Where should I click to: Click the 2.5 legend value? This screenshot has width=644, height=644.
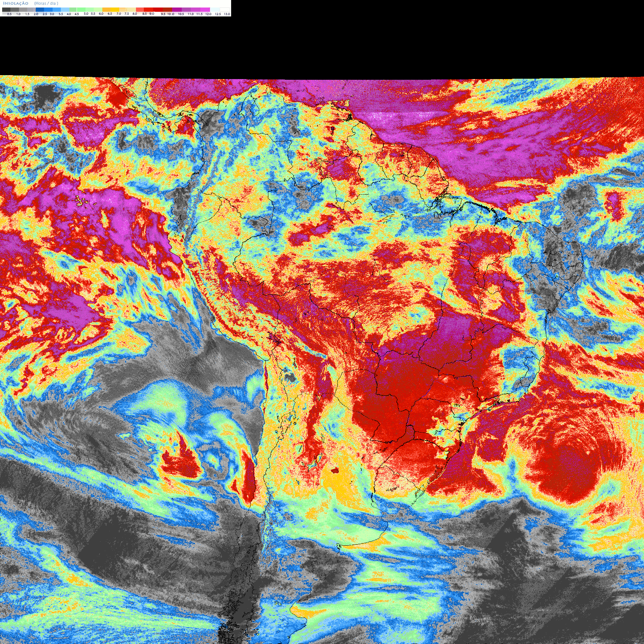[x=45, y=14]
